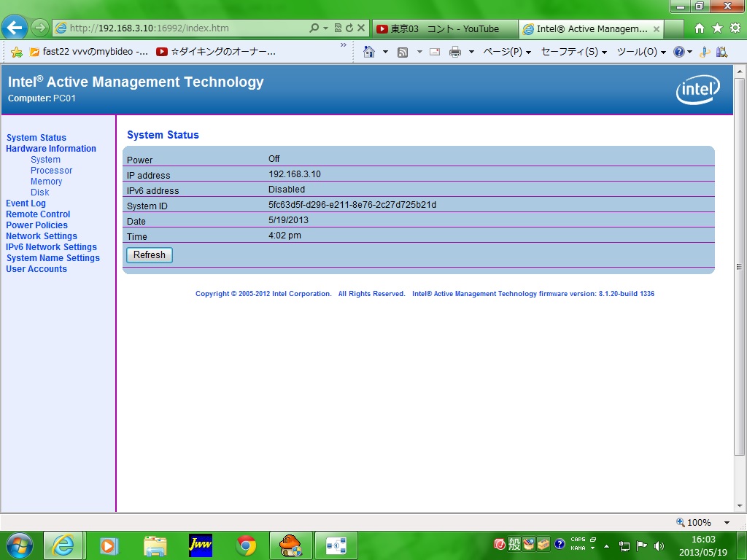Open Google Chrome from taskbar
This screenshot has height=560, width=747.
[x=246, y=546]
